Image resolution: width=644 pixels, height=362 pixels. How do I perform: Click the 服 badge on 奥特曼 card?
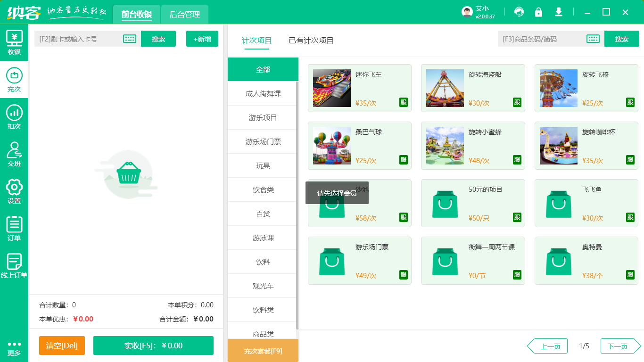point(630,275)
